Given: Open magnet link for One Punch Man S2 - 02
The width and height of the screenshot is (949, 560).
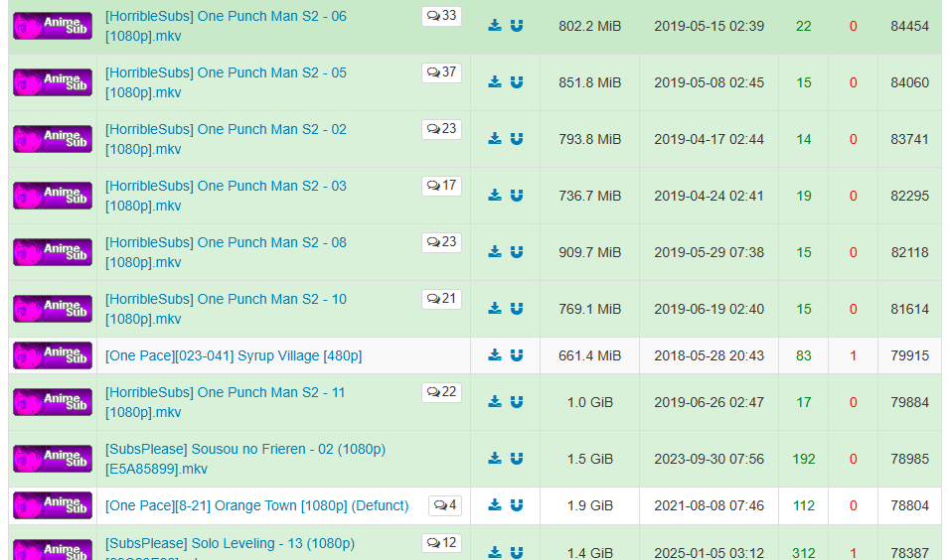Looking at the screenshot, I should 517,139.
